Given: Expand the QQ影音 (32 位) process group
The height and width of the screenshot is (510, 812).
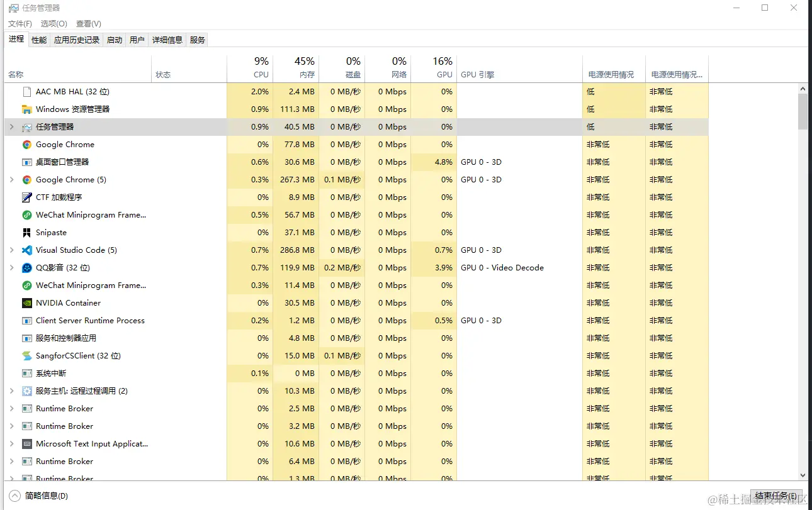Looking at the screenshot, I should (11, 268).
